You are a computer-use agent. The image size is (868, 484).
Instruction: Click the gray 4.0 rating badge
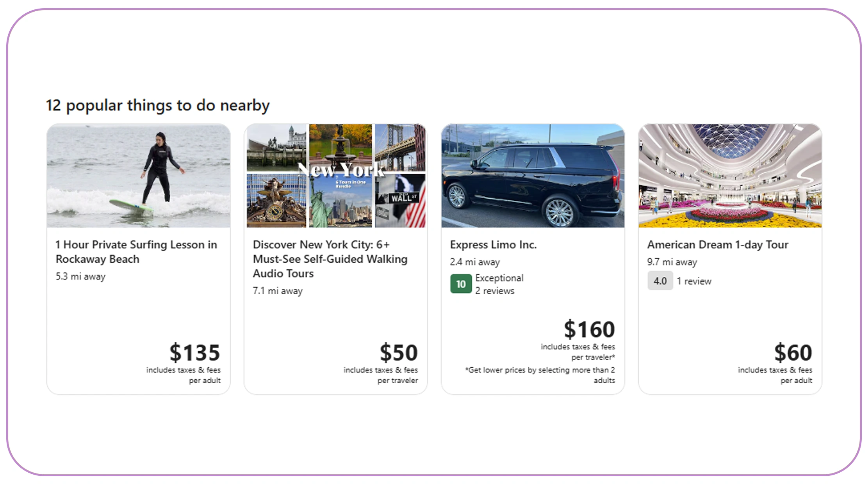tap(660, 281)
